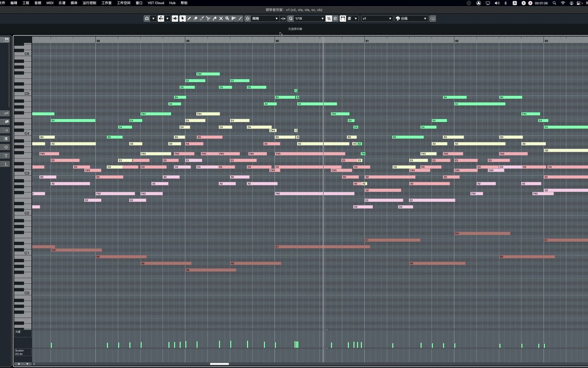Select the F#5 note event
The width and height of the screenshot is (588, 368).
208,74
